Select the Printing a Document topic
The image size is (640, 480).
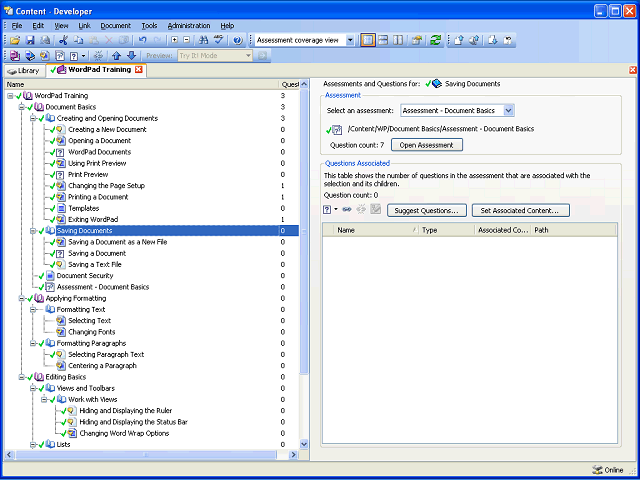point(98,197)
